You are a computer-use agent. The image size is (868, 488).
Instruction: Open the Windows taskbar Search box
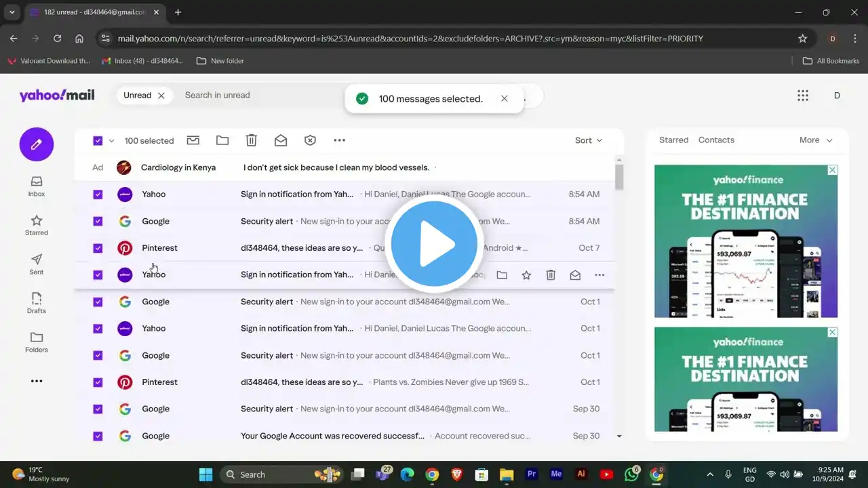click(x=281, y=474)
